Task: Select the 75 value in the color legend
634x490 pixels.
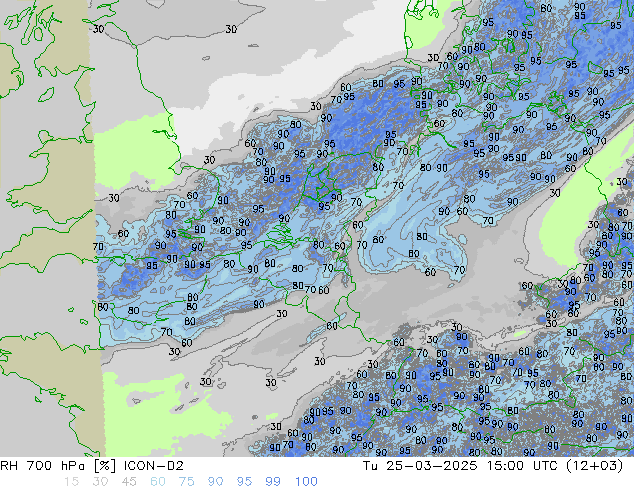Action: pos(186,482)
